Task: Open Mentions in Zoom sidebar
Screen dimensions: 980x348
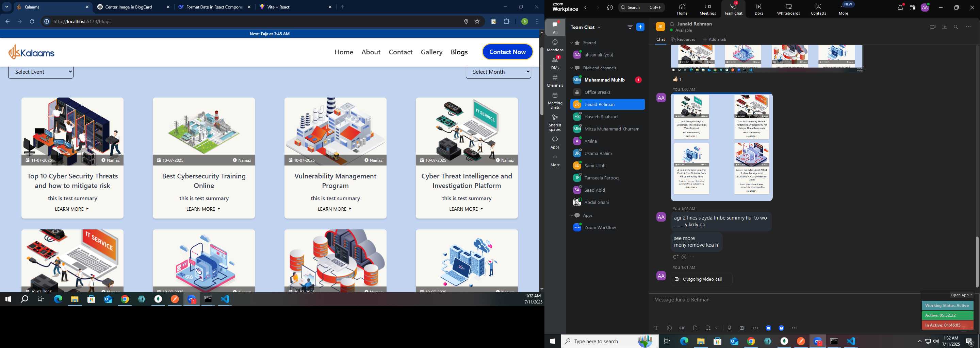Action: [555, 45]
